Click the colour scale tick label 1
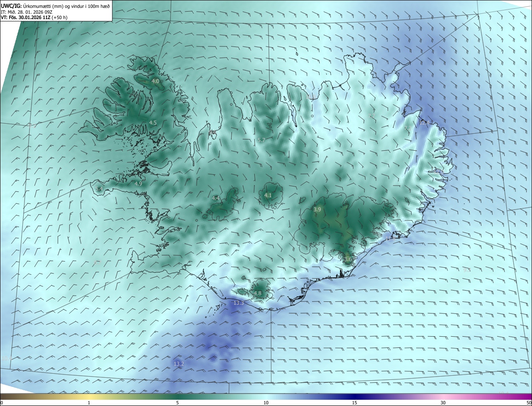The image size is (532, 406). pyautogui.click(x=89, y=403)
